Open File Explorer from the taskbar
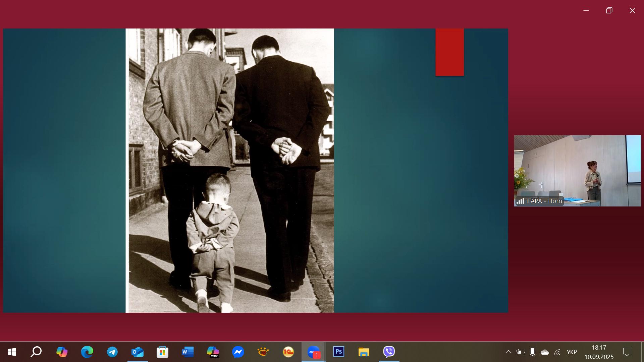The image size is (644, 362). pyautogui.click(x=364, y=352)
